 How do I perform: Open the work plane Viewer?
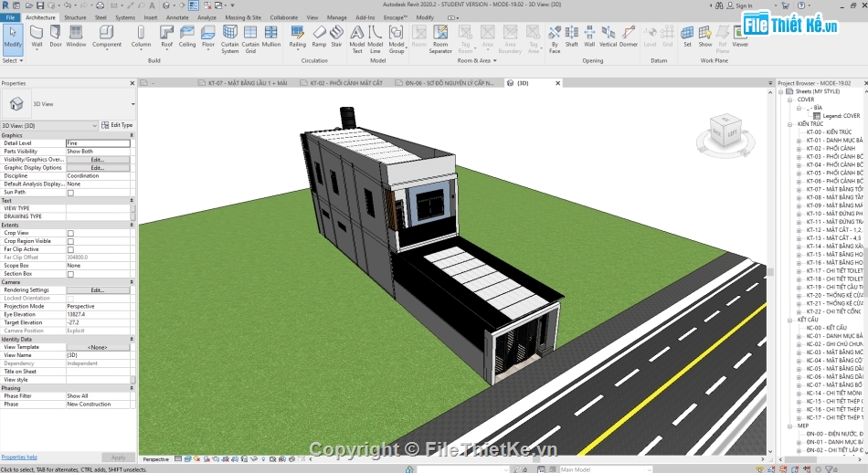739,37
